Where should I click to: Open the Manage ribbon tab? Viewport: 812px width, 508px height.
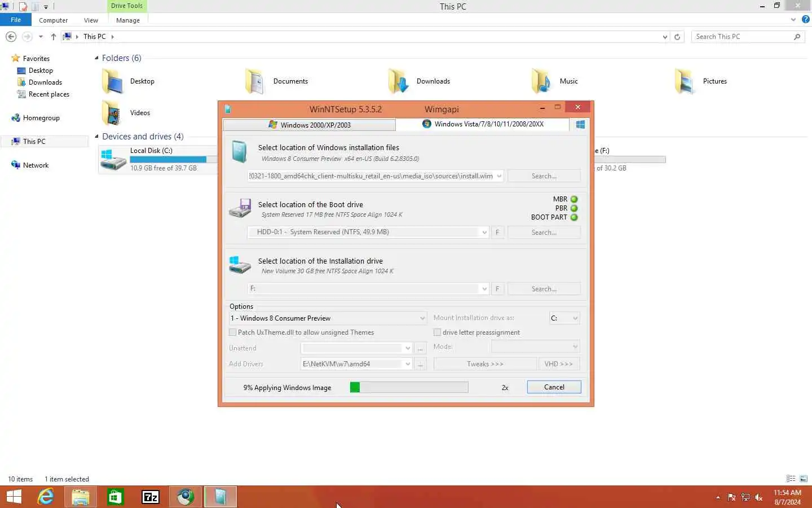tap(128, 20)
